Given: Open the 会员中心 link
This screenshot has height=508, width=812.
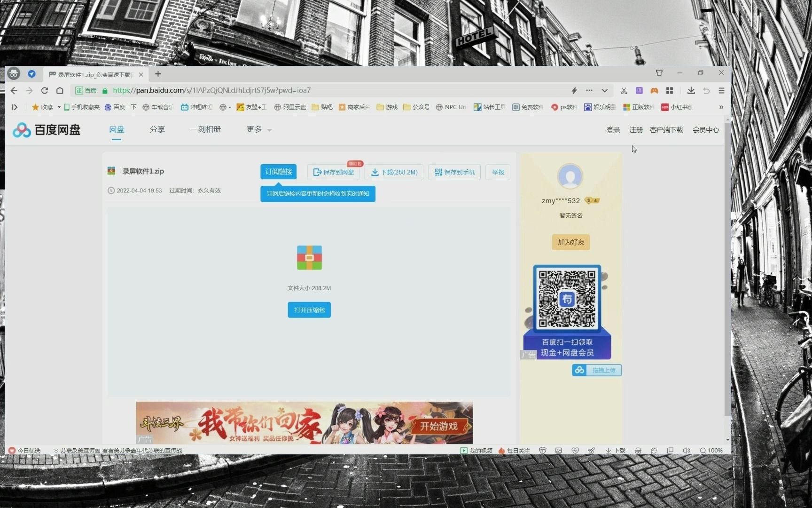Looking at the screenshot, I should (706, 130).
